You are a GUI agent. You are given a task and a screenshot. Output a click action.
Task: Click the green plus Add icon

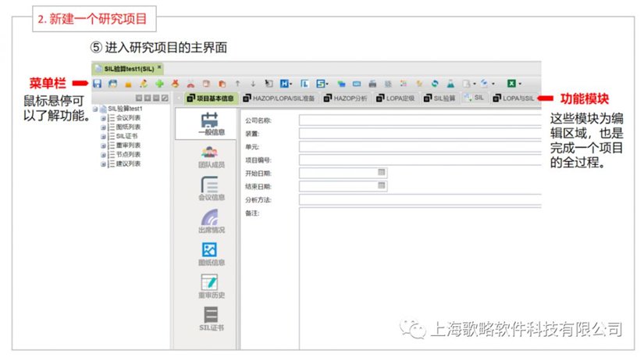[159, 84]
